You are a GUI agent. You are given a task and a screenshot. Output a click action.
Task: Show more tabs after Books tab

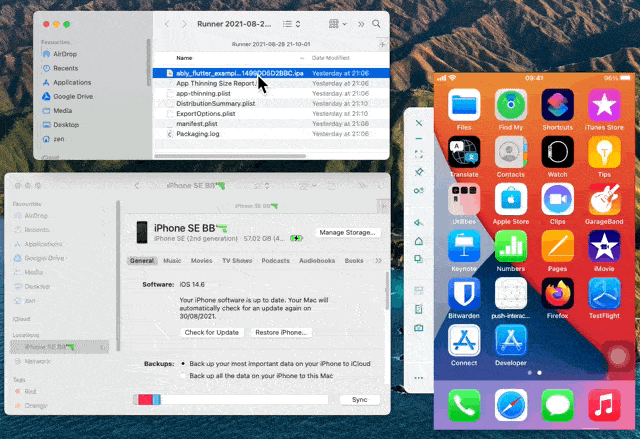tap(378, 260)
